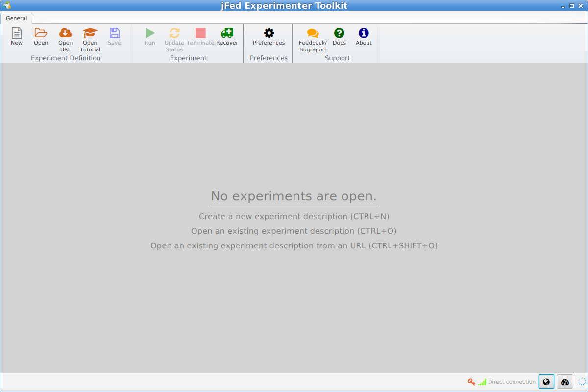Click the "Support" ribbon group label
588x392 pixels.
coord(338,58)
